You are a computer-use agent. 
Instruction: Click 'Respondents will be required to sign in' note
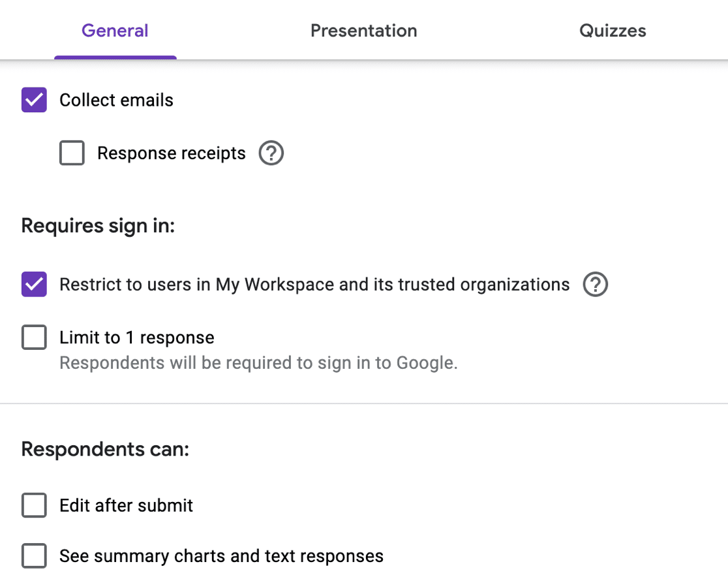(258, 363)
